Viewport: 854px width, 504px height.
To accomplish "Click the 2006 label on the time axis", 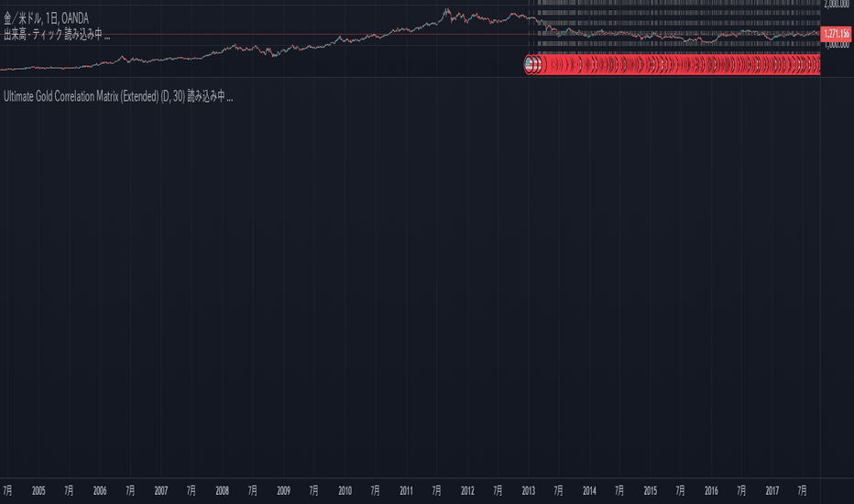I will point(100,491).
